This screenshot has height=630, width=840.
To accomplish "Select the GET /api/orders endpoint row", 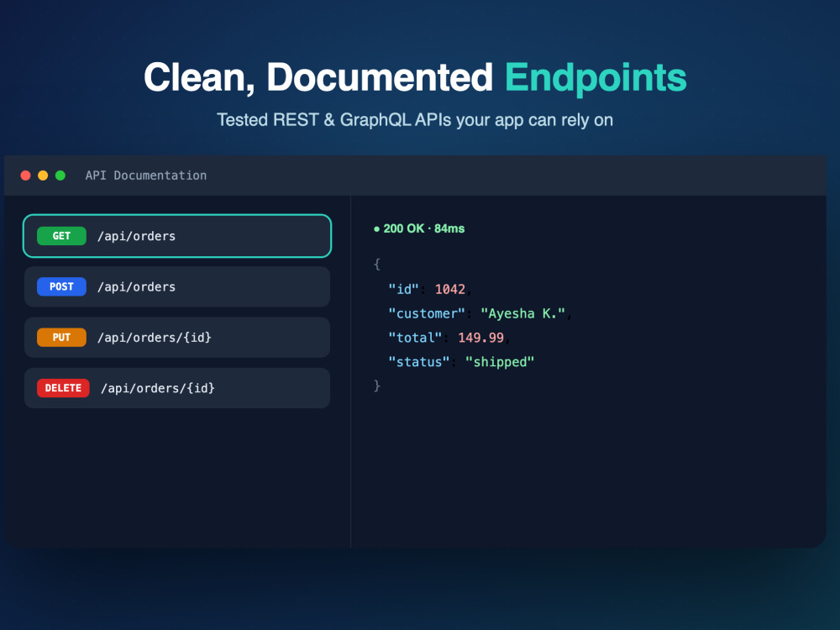I will pos(176,236).
